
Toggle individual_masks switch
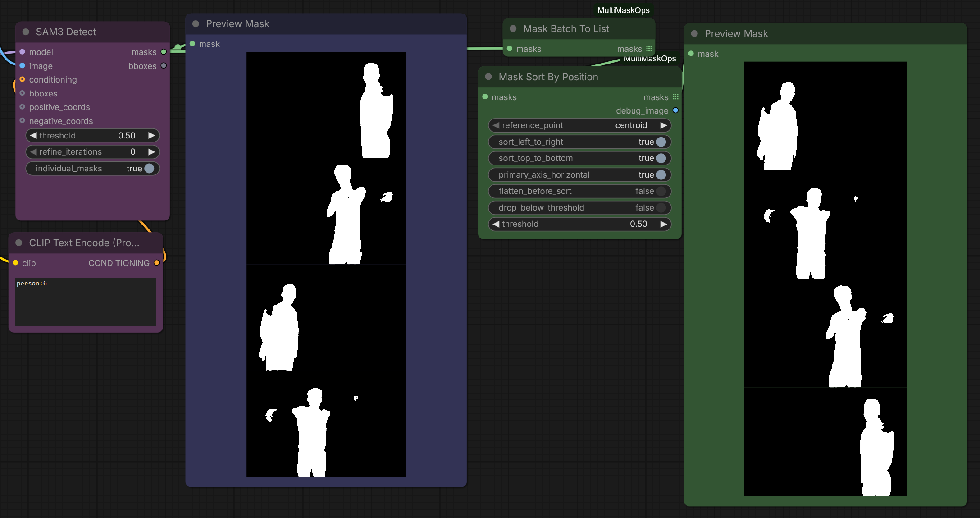(149, 168)
